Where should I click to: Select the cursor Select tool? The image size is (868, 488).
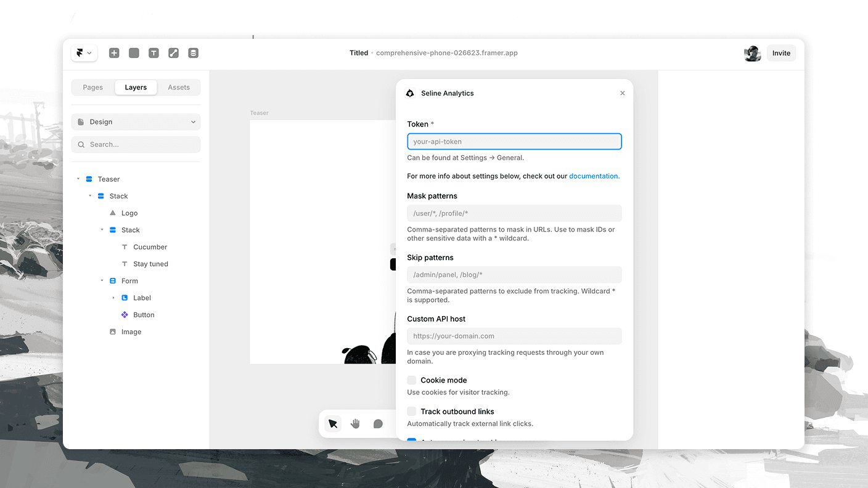[x=332, y=424]
